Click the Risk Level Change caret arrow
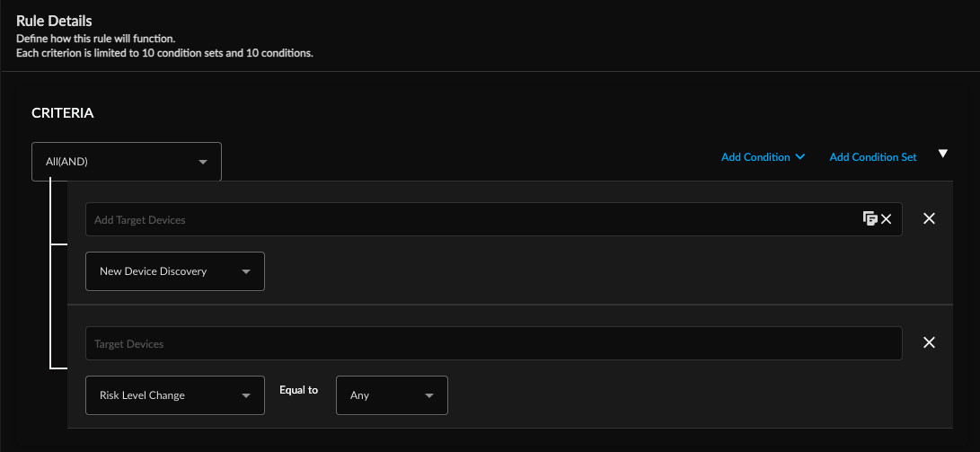 click(x=246, y=395)
